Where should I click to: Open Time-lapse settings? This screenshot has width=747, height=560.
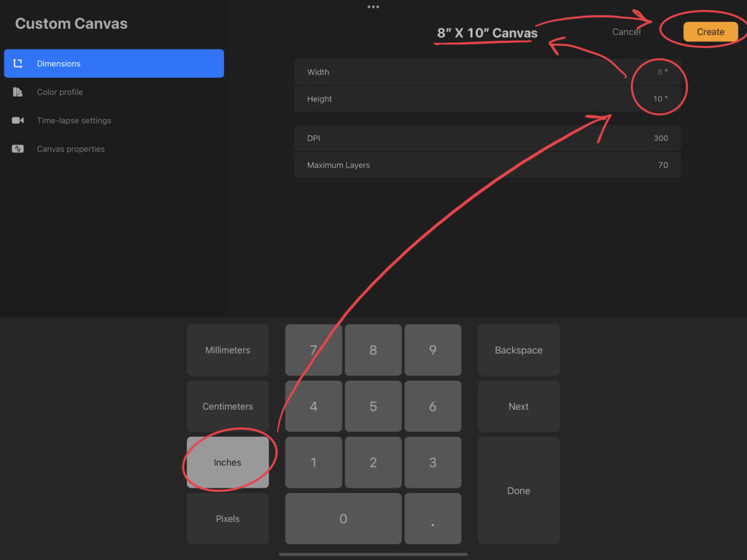click(114, 120)
